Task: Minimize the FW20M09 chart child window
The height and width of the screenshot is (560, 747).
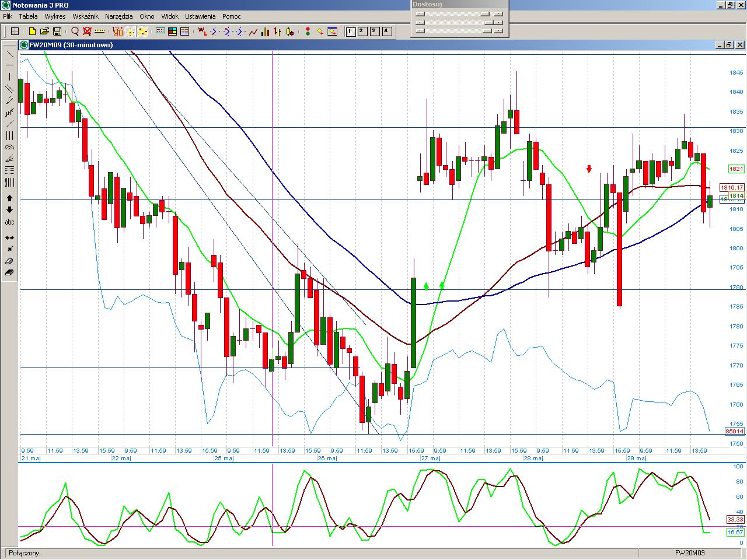Action: 720,45
